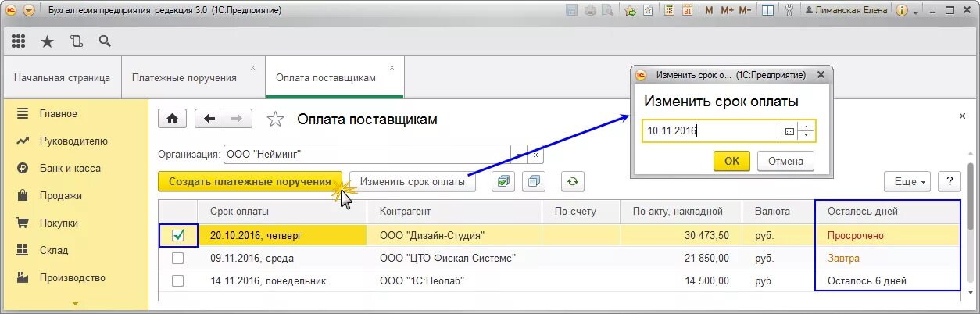Close the Оплата поставщикам form with x
Image resolution: width=980 pixels, height=314 pixels.
[962, 116]
